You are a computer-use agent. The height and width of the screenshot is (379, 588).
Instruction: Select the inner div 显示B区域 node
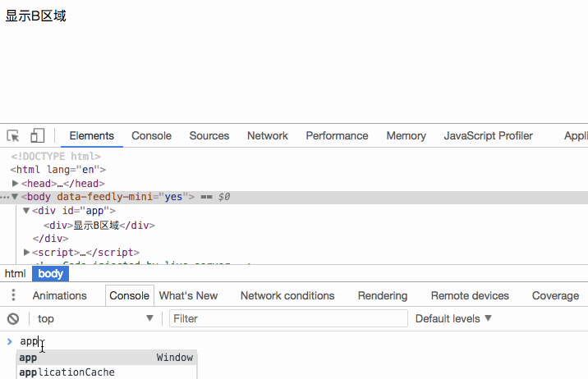pyautogui.click(x=99, y=225)
